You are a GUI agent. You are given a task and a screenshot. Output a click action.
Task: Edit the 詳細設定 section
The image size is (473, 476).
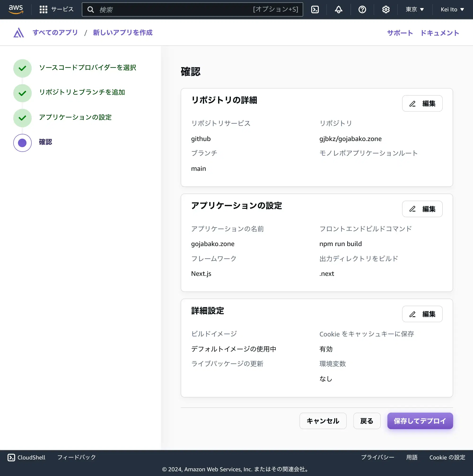(422, 314)
